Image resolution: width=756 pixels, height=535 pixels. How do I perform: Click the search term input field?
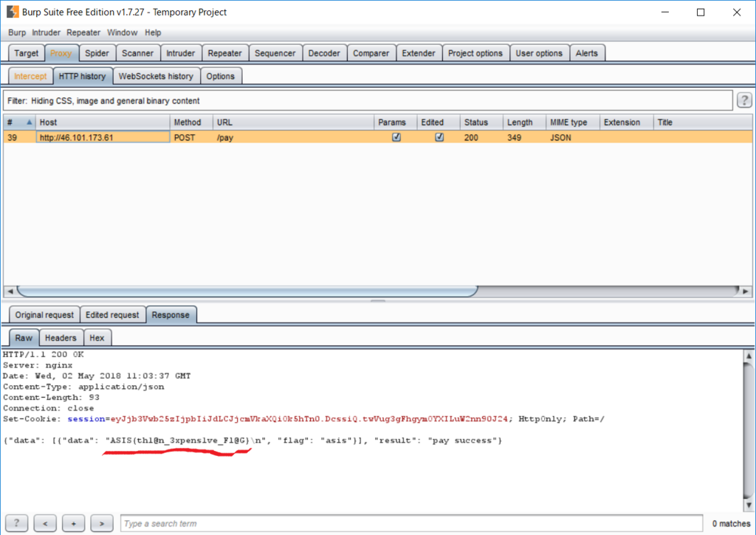pos(411,523)
